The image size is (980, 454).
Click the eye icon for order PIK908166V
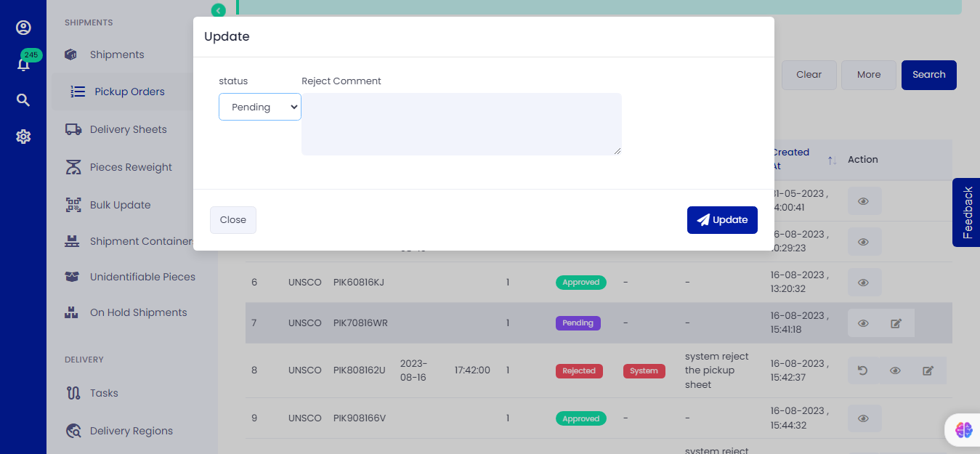point(864,418)
